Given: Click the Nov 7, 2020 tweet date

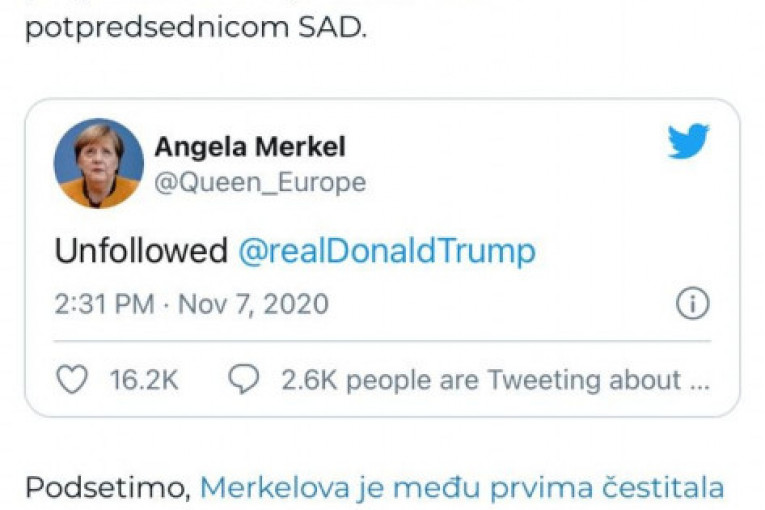Looking at the screenshot, I should (253, 303).
